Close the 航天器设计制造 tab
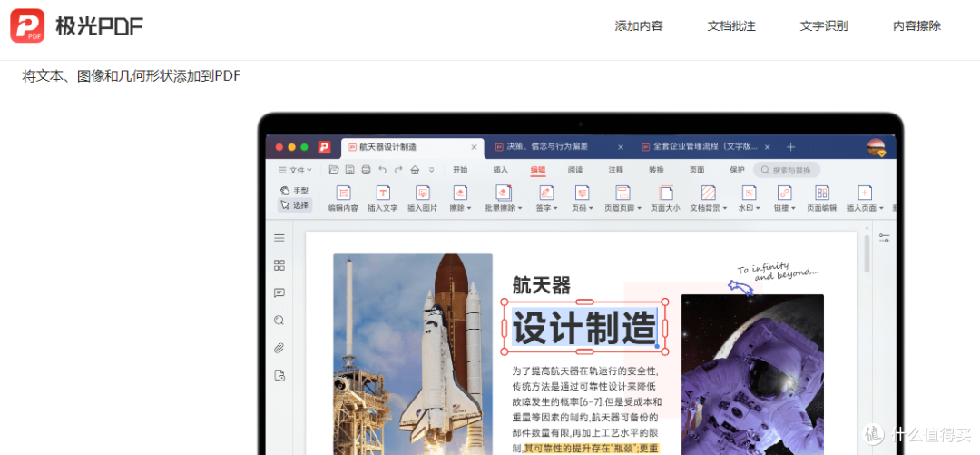 point(474,147)
